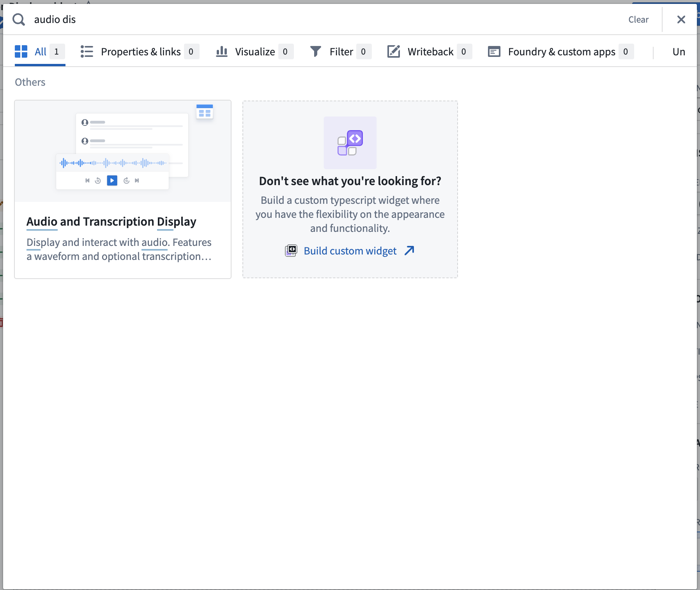The image size is (700, 590).
Task: Click the Filter funnel icon
Action: point(316,51)
